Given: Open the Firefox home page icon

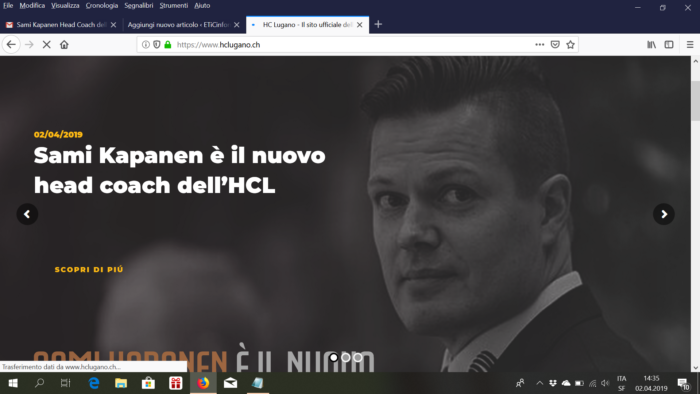Looking at the screenshot, I should [64, 45].
